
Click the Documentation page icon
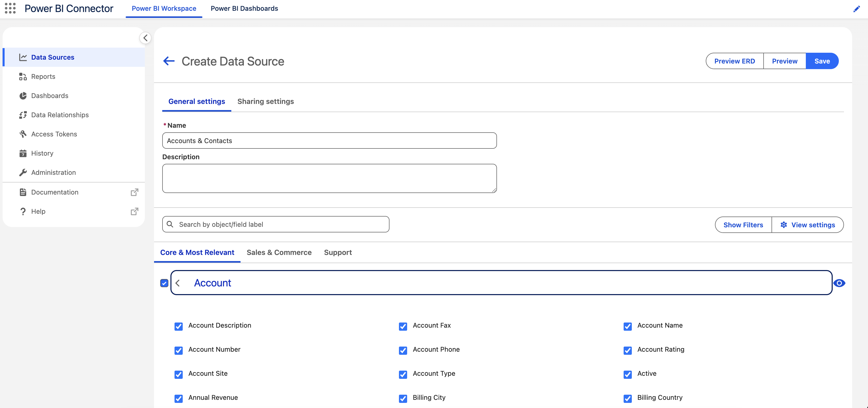[x=23, y=192]
